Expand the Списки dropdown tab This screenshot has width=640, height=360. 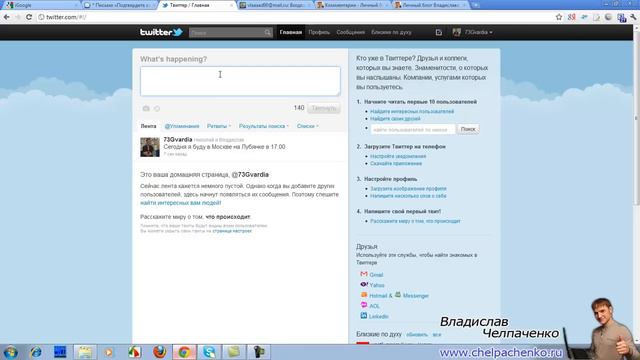[308, 126]
